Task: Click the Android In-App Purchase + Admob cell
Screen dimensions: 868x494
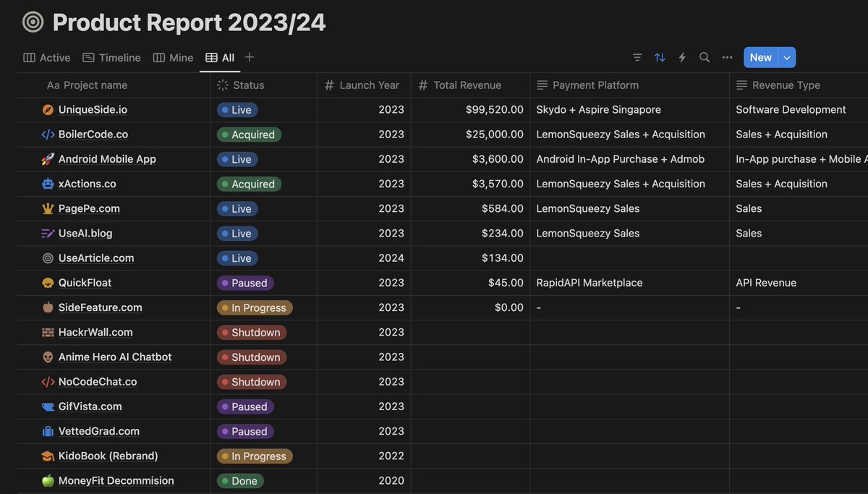Action: (630, 159)
